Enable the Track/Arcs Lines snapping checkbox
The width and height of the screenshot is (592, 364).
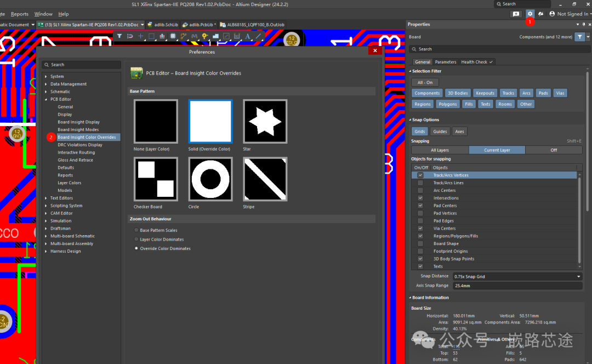420,183
